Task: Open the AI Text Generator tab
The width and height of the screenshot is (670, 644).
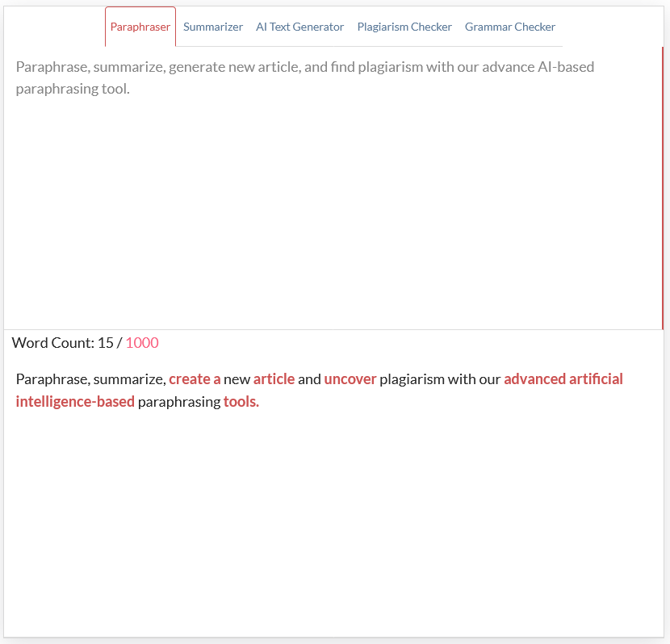Action: pyautogui.click(x=299, y=27)
